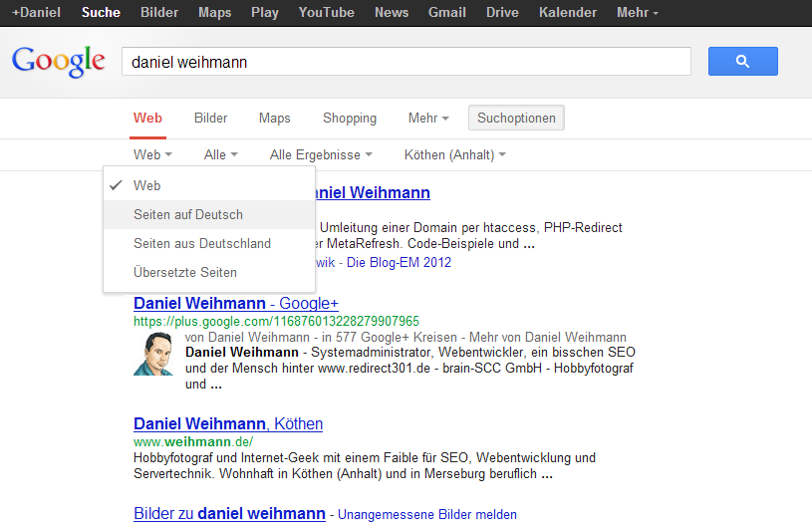Image resolution: width=812 pixels, height=524 pixels.
Task: Click the Google logo
Action: click(x=59, y=61)
